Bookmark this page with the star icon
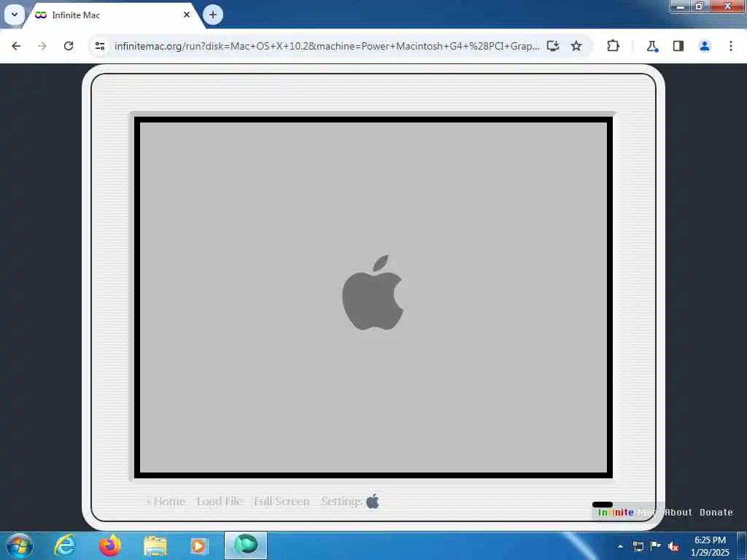This screenshot has width=747, height=560. [x=576, y=46]
